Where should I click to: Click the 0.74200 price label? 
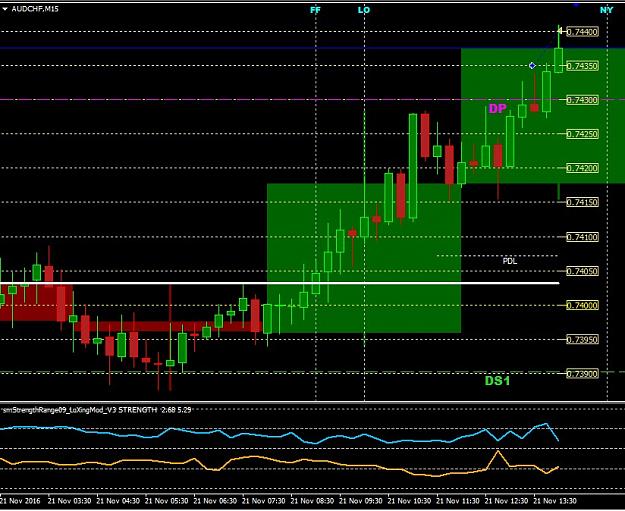point(582,168)
